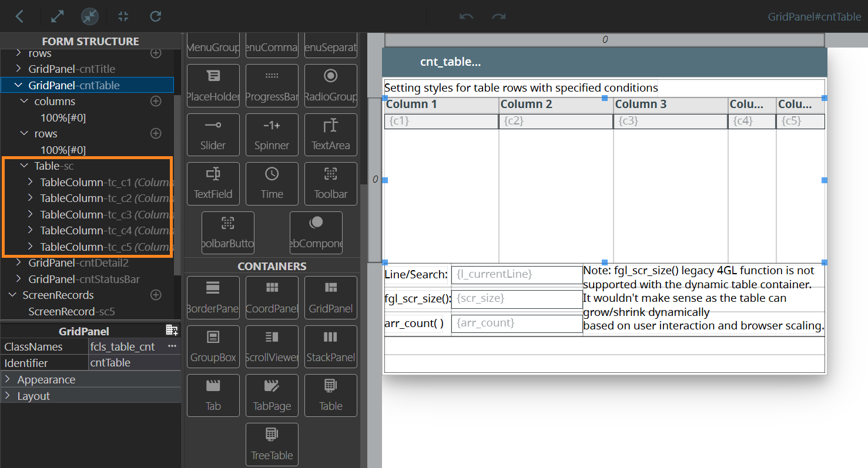Select the Slider widget in palette
Screen dimensions: 868x468
tap(213, 134)
